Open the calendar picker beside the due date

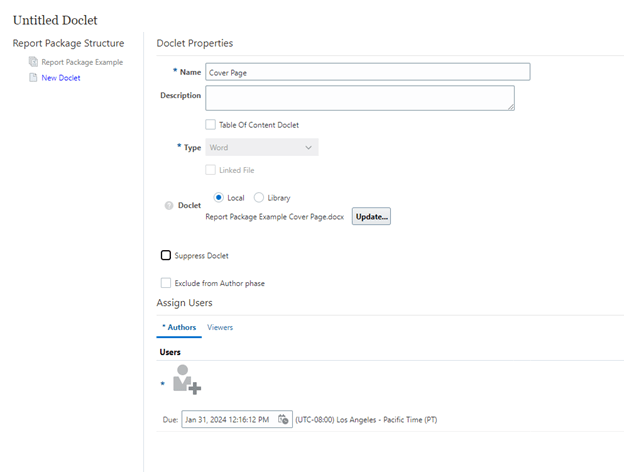[x=283, y=419]
